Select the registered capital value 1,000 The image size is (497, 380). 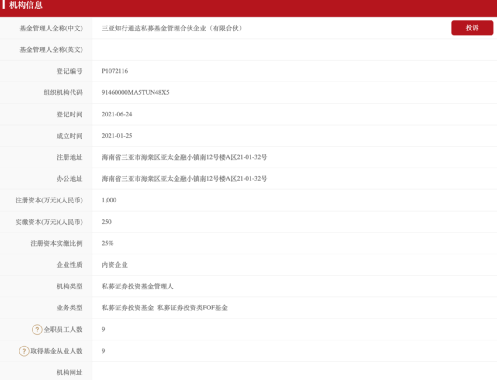(109, 200)
